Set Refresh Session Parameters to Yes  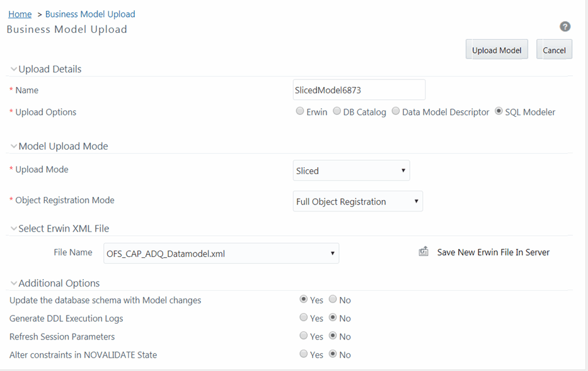(x=304, y=336)
